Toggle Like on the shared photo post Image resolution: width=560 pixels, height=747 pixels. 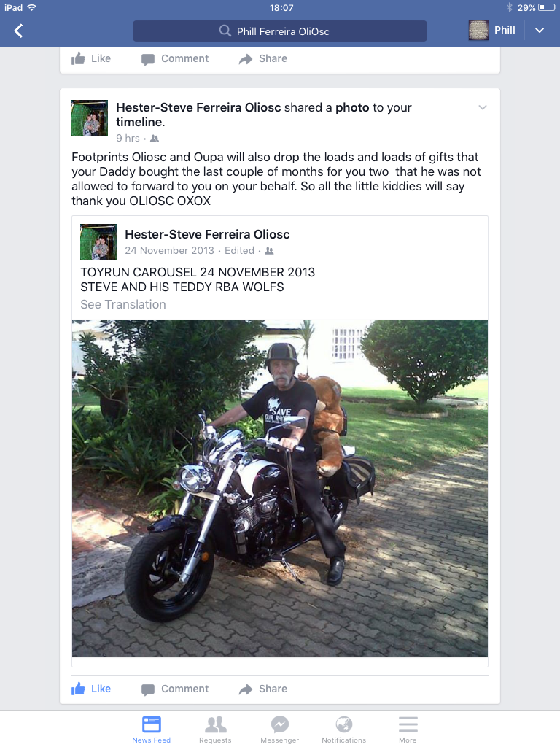pos(91,689)
